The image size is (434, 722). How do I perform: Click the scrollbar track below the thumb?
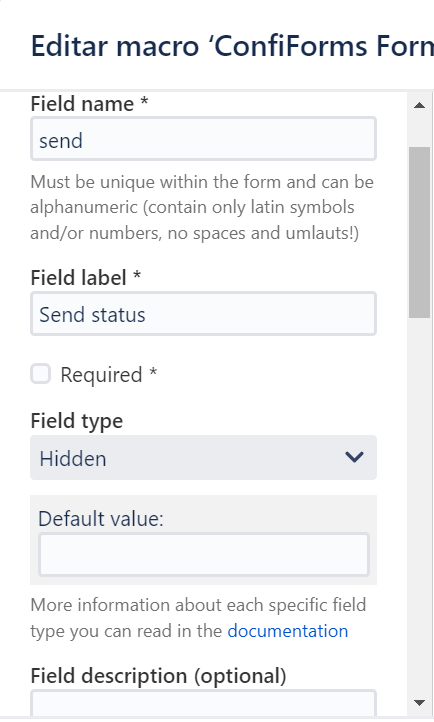tap(419, 507)
